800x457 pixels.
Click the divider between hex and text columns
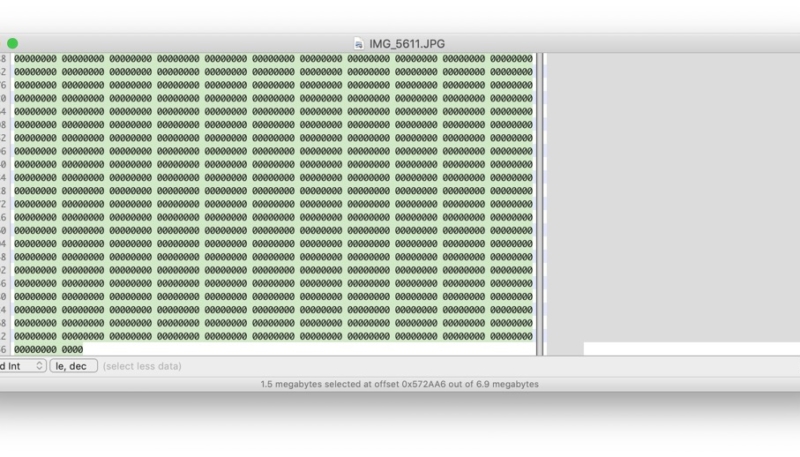pyautogui.click(x=541, y=200)
